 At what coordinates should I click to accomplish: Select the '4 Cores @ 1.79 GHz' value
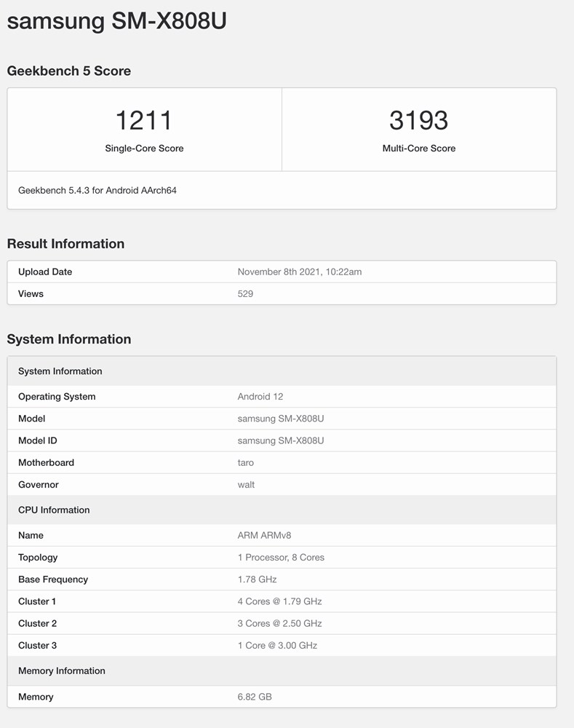[280, 601]
